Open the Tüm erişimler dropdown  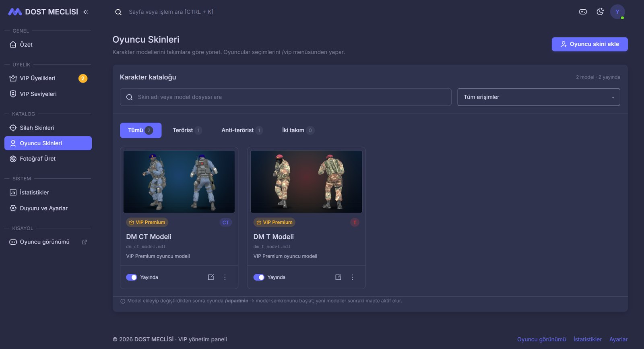pos(539,97)
